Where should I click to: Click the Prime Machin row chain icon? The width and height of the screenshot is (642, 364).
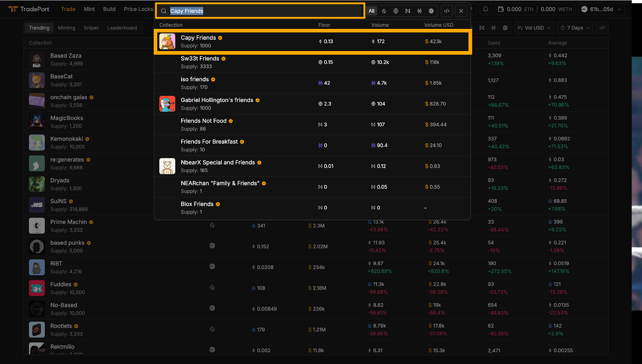point(212,225)
